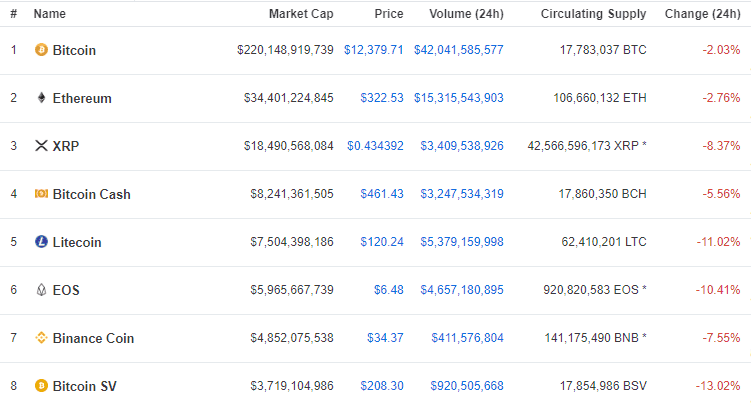Click Bitcoin price $12,379.71

tap(374, 50)
